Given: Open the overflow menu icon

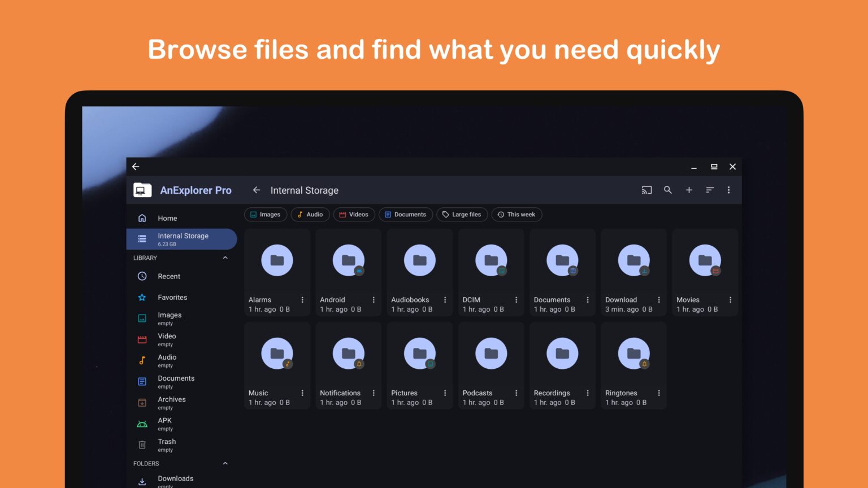Looking at the screenshot, I should (x=729, y=190).
